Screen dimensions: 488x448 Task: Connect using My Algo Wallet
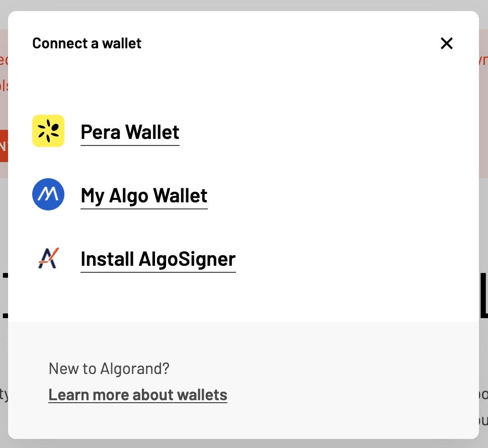144,195
